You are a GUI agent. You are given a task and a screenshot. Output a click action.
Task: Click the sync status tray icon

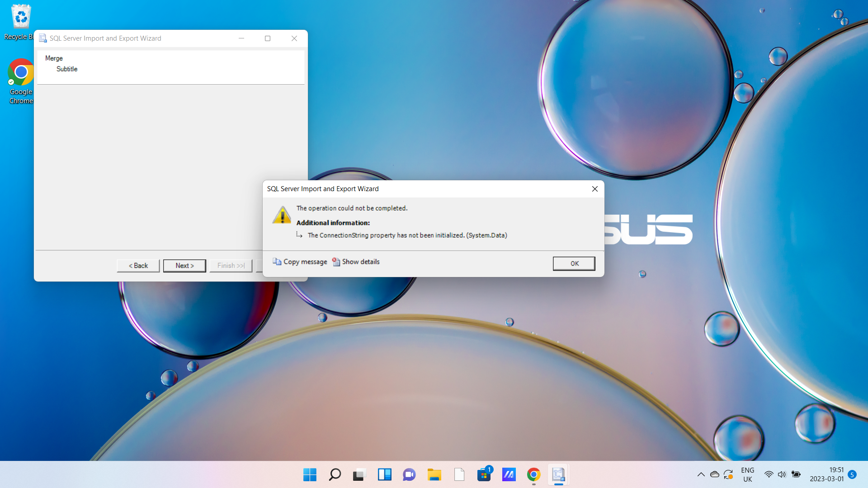(x=728, y=474)
